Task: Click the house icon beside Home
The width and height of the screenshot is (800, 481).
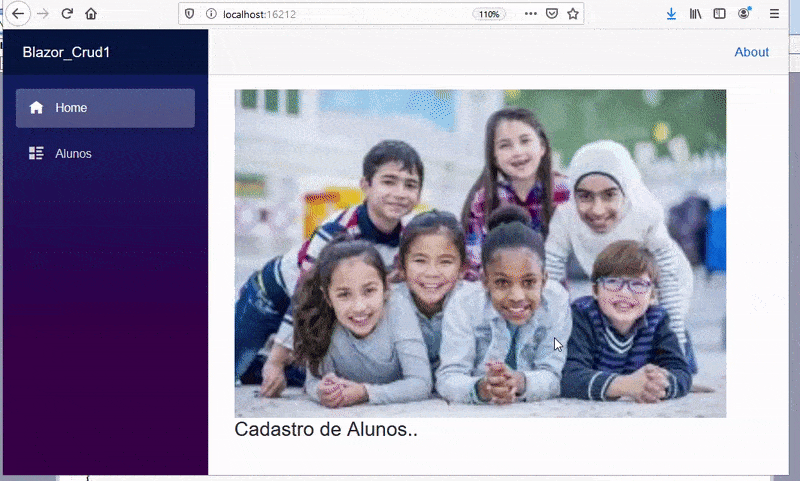Action: tap(36, 108)
